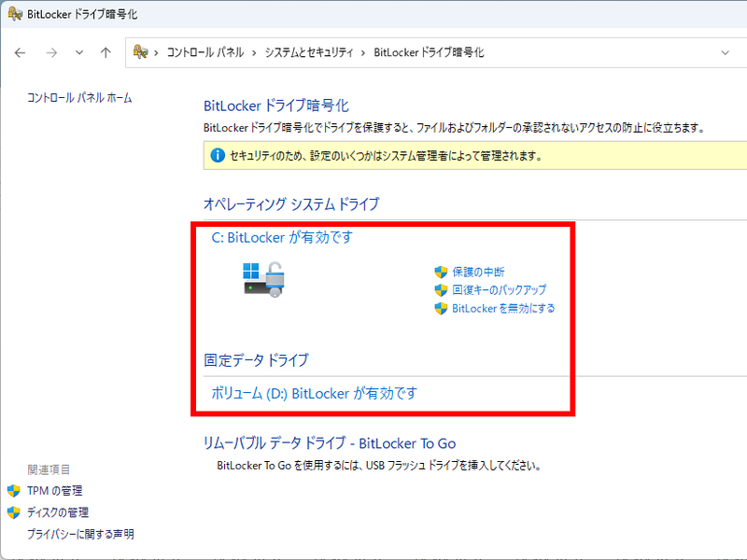747x560 pixels.
Task: Click the Forward navigation arrow
Action: (x=51, y=52)
